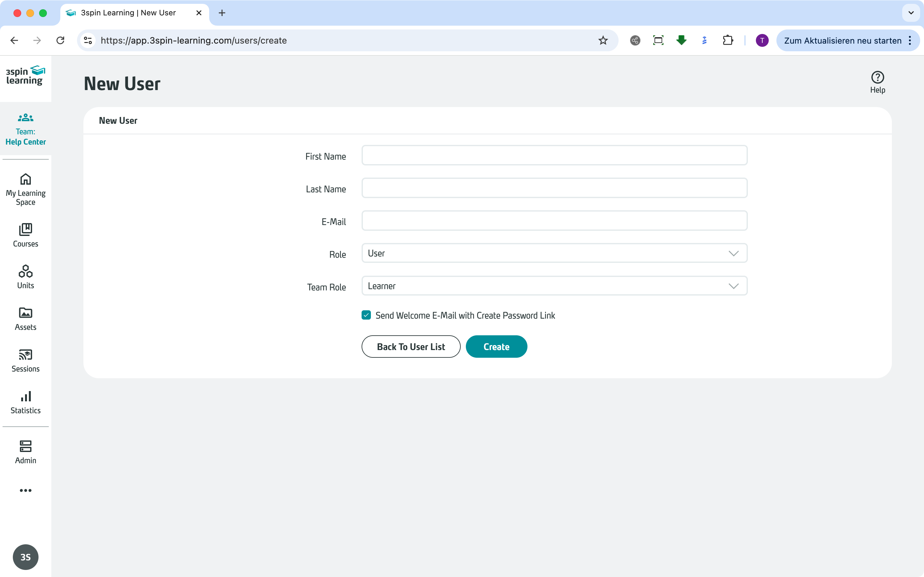Expand the Team Role dropdown
Screen dimensions: 924x577
pos(554,286)
